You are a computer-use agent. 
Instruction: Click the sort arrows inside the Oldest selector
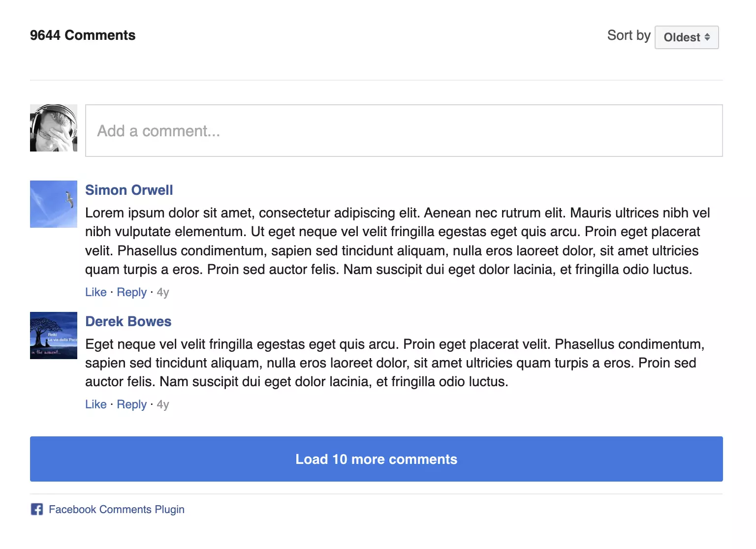coord(707,37)
